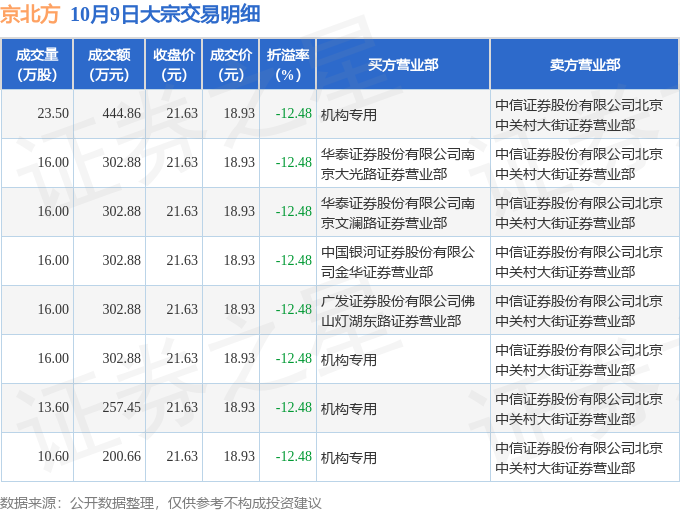The width and height of the screenshot is (680, 512).
Task: Select the 200.66 turnover cell
Action: pyautogui.click(x=121, y=457)
